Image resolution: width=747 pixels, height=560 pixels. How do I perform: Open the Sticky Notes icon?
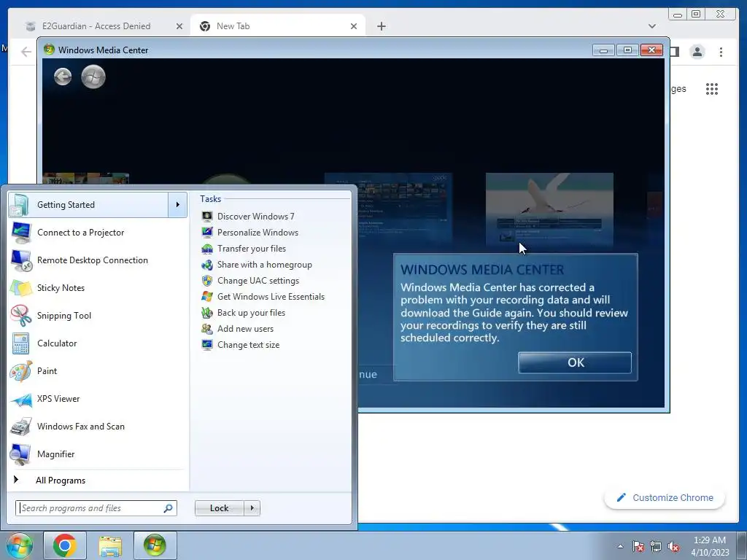point(21,287)
